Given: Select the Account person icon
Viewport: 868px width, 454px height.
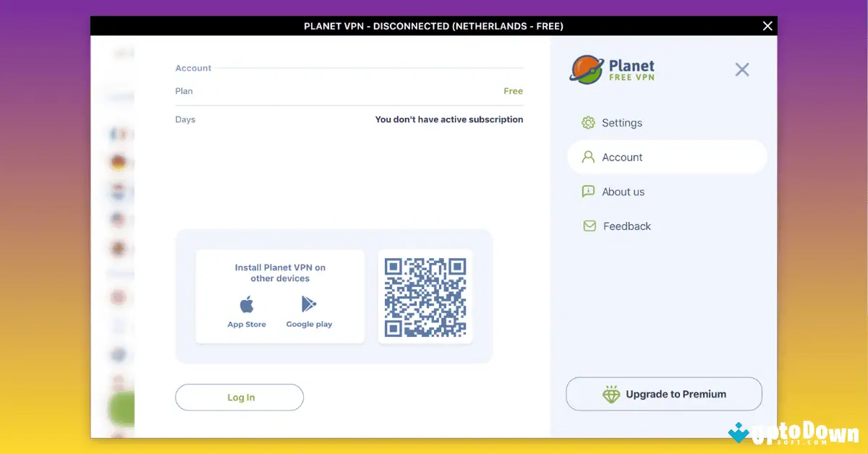Looking at the screenshot, I should point(588,157).
